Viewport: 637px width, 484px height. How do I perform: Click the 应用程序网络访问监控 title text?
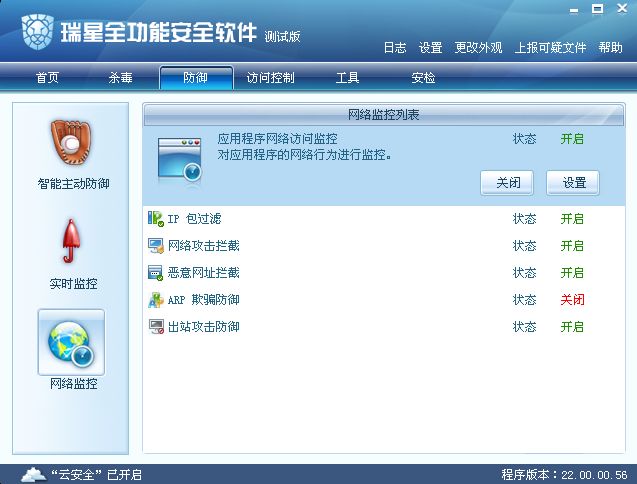pyautogui.click(x=277, y=139)
